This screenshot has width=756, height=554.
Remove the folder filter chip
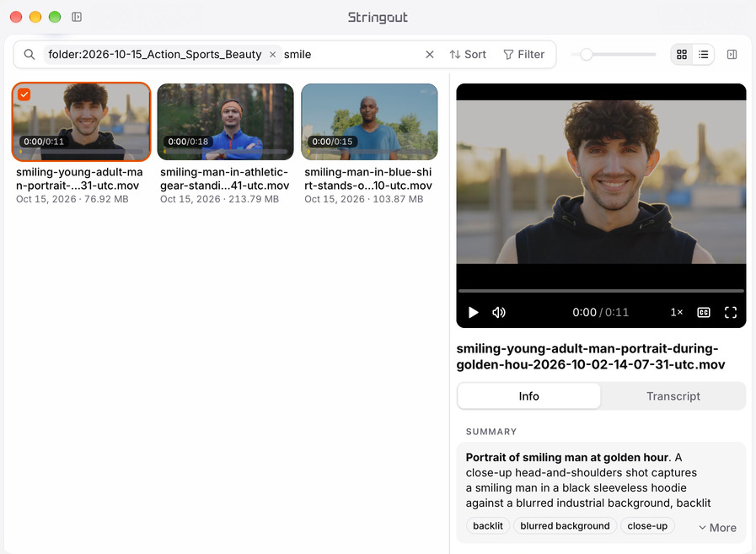click(x=272, y=55)
